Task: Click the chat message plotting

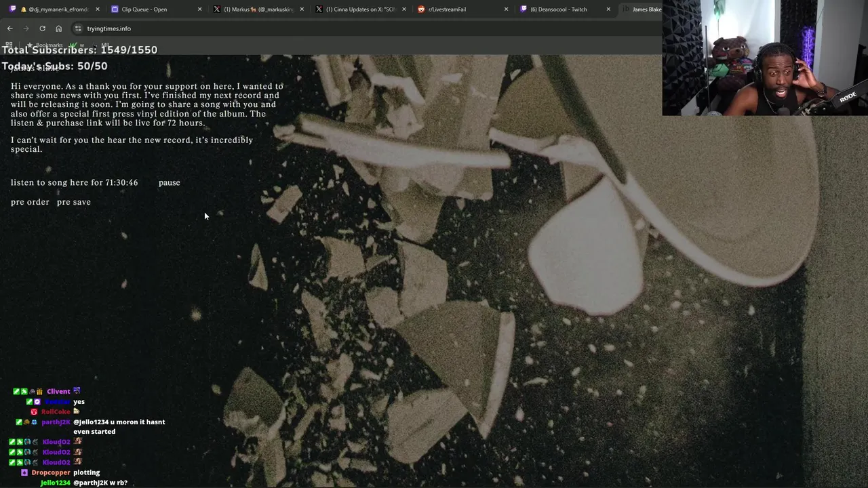Action: (87, 472)
